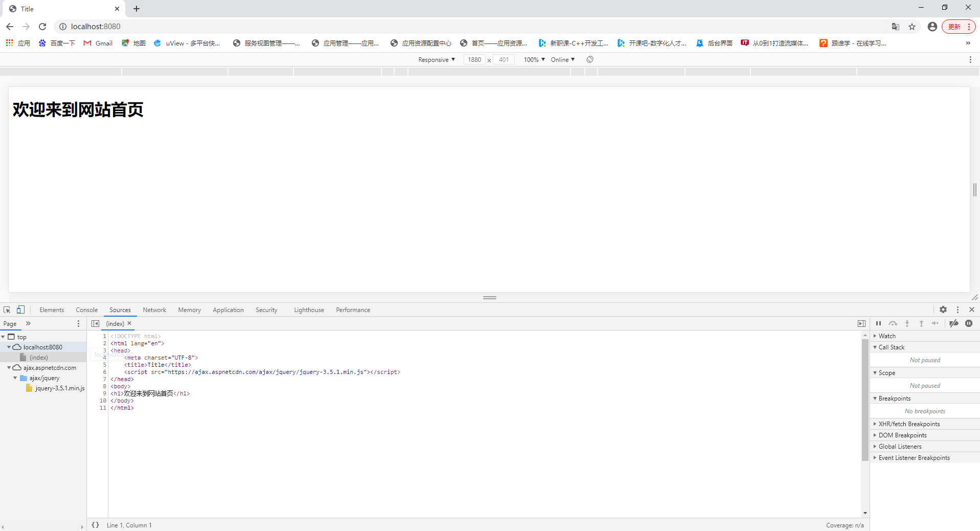Screen dimensions: 980x531
Task: Click the step into button
Action: 907,323
